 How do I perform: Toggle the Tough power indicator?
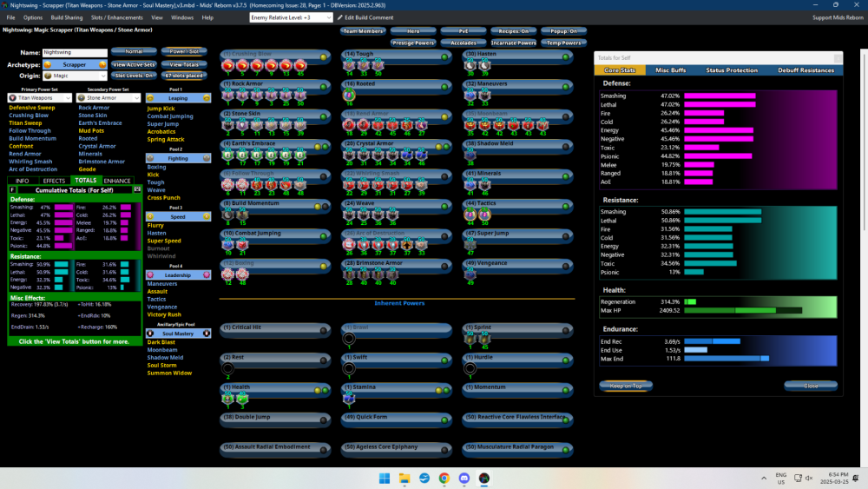click(444, 57)
